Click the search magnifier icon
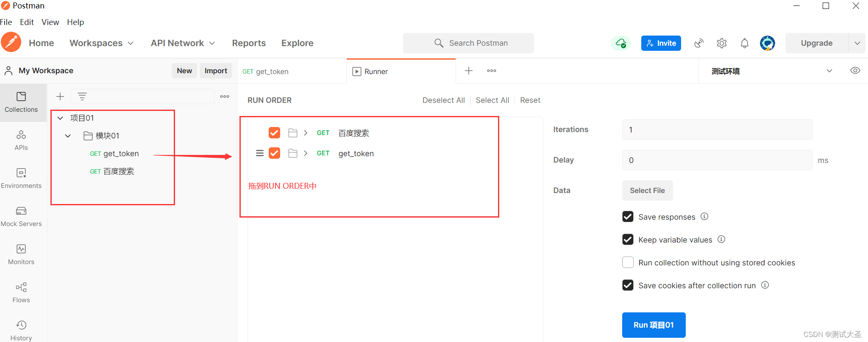868x342 pixels. [439, 43]
